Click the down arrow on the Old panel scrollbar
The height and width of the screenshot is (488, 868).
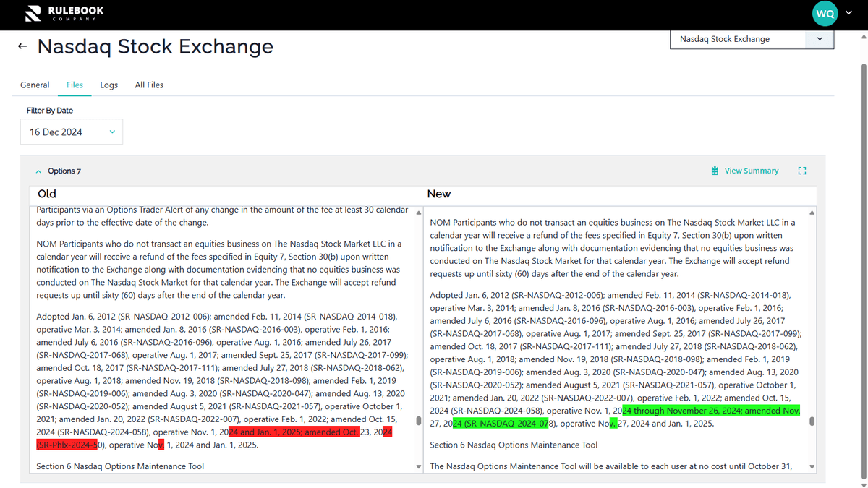418,466
